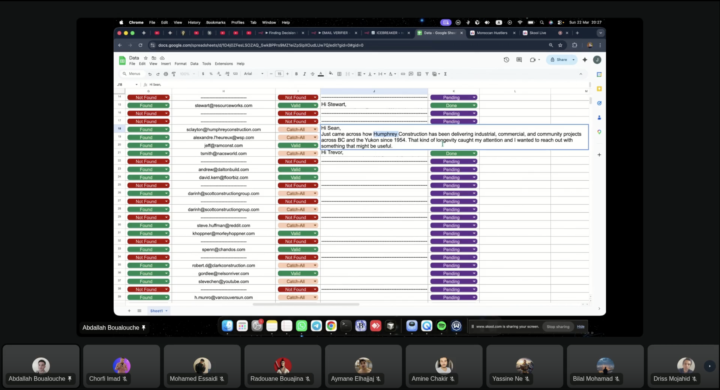Open the File menu in Sheets
The width and height of the screenshot is (720, 390).
click(x=132, y=64)
